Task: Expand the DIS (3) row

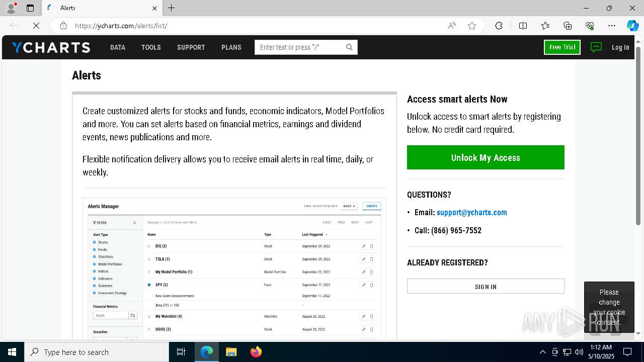Action: click(x=149, y=246)
